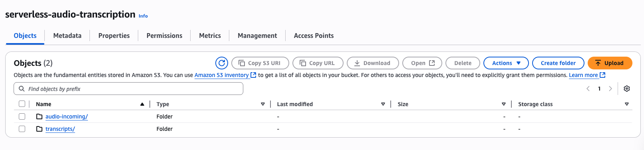Select all objects checkbox in header
Screen dimensions: 644x150
(22, 104)
